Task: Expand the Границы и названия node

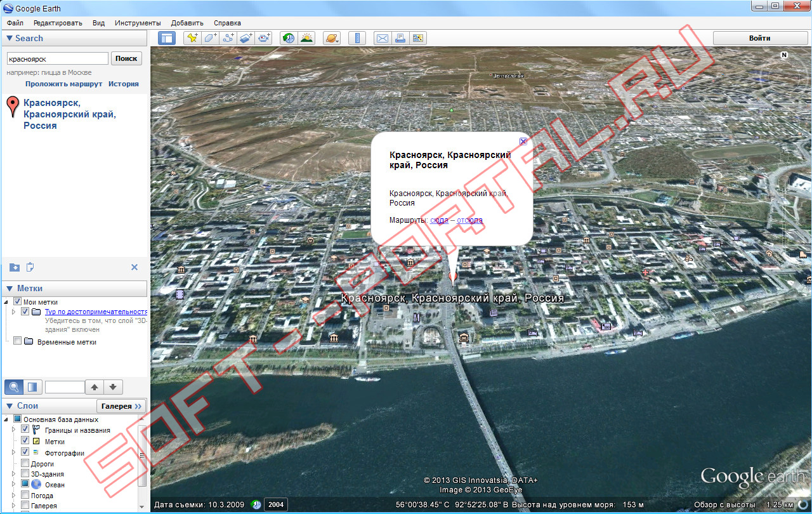Action: pyautogui.click(x=14, y=430)
